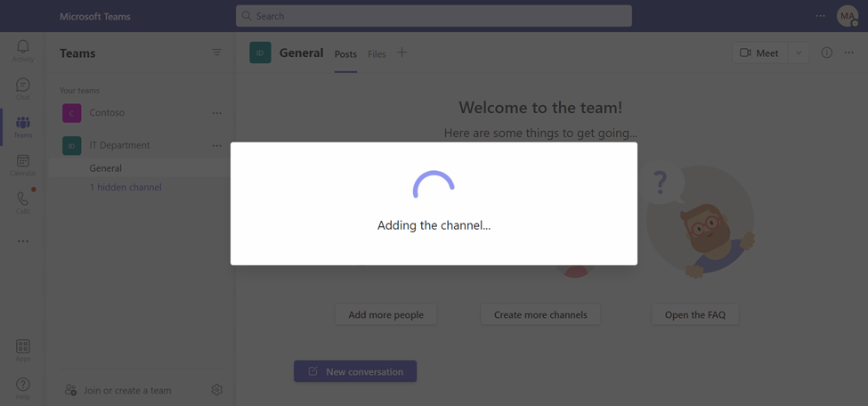The width and height of the screenshot is (868, 406).
Task: Show the 1 hidden channel link
Action: point(126,187)
